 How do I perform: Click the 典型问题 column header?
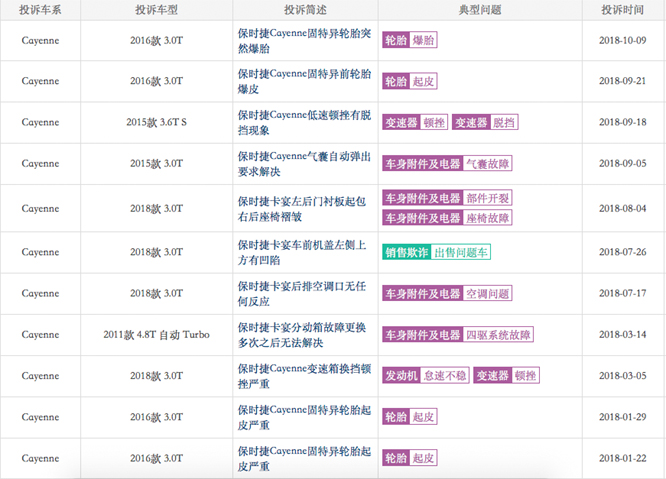pyautogui.click(x=480, y=9)
